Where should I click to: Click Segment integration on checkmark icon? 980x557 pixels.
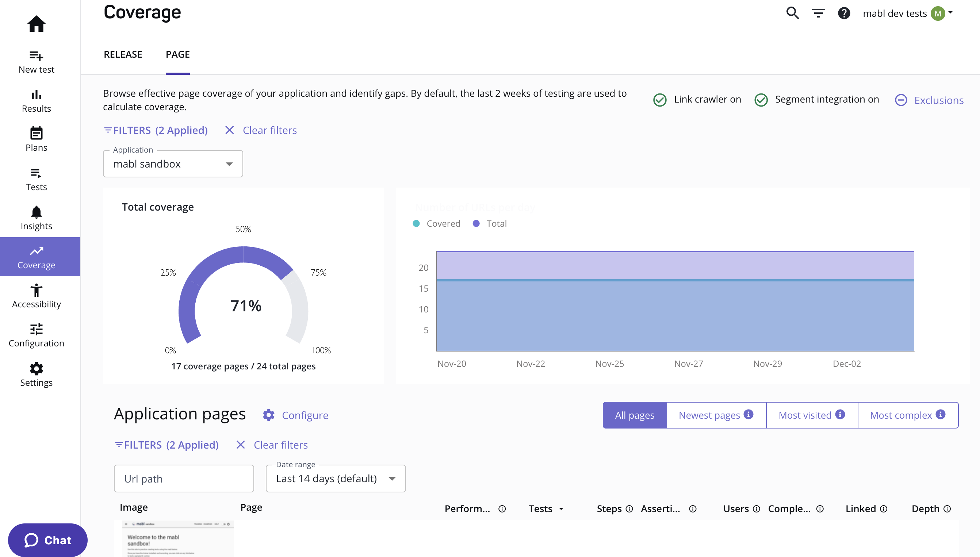(761, 100)
